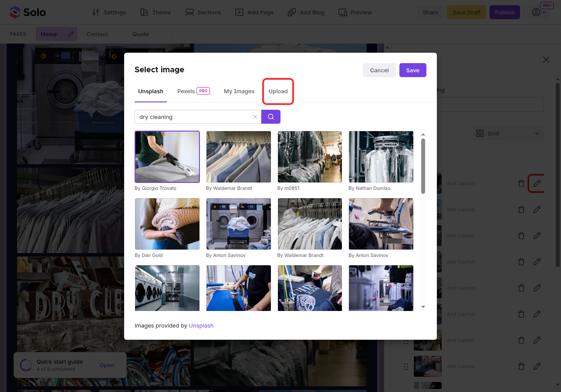Close the right side panel with X

[x=546, y=60]
